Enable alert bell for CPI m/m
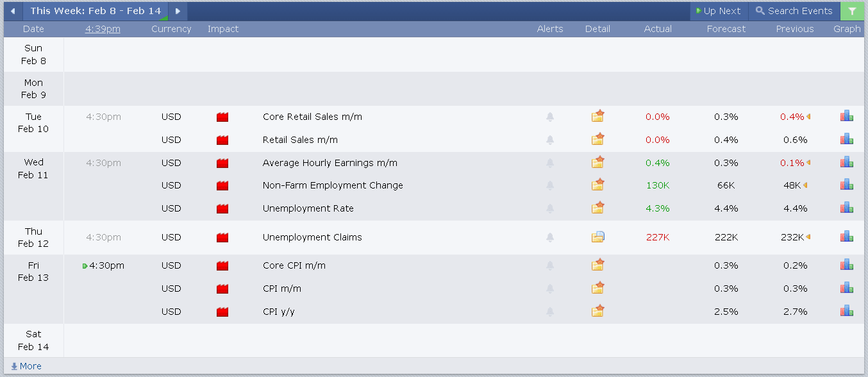Image resolution: width=868 pixels, height=377 pixels. coord(549,289)
